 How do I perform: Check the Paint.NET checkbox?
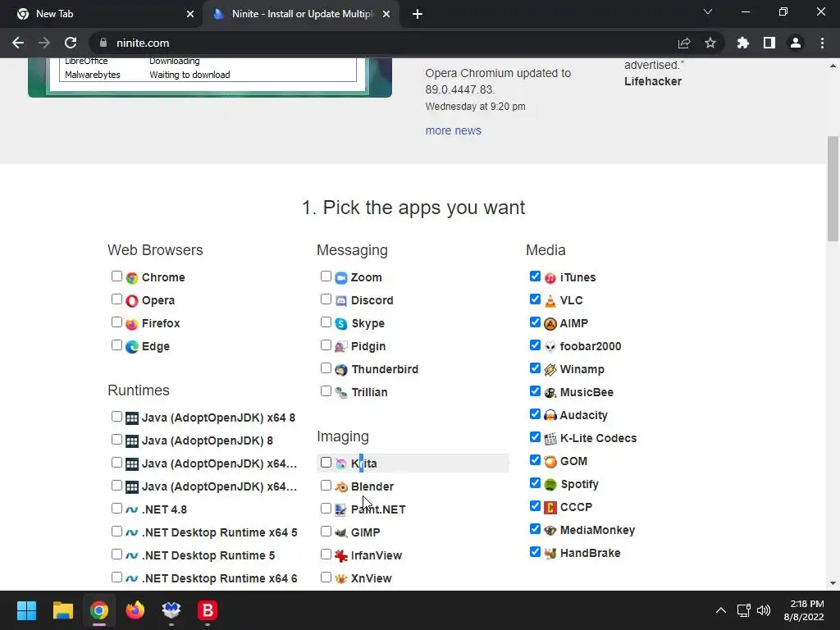click(x=326, y=509)
